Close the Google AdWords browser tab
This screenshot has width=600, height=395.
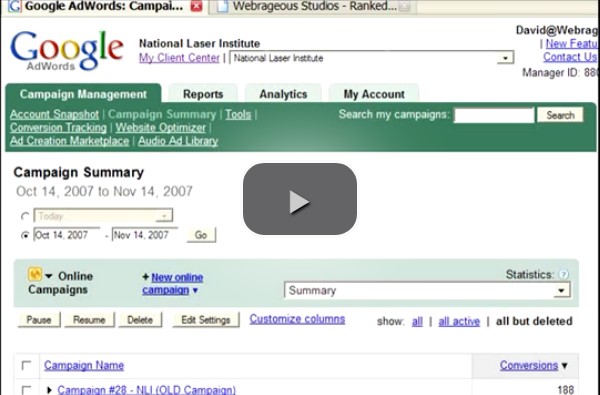196,6
